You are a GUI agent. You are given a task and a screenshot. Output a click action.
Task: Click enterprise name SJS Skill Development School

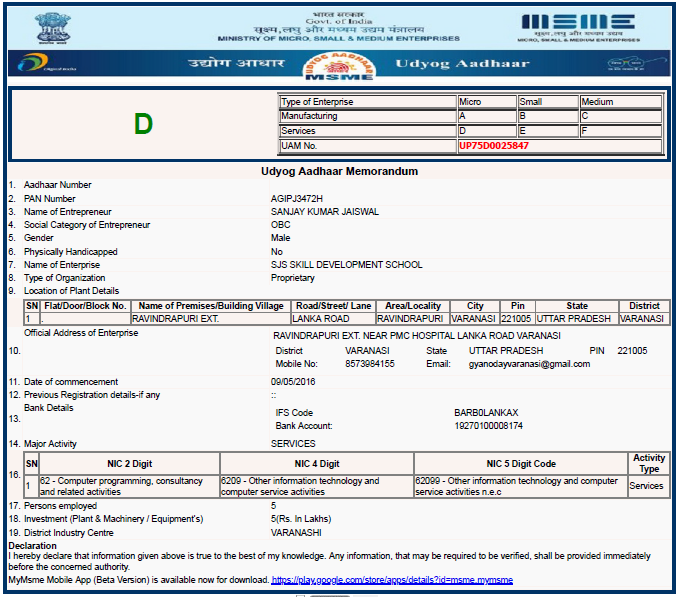(346, 265)
